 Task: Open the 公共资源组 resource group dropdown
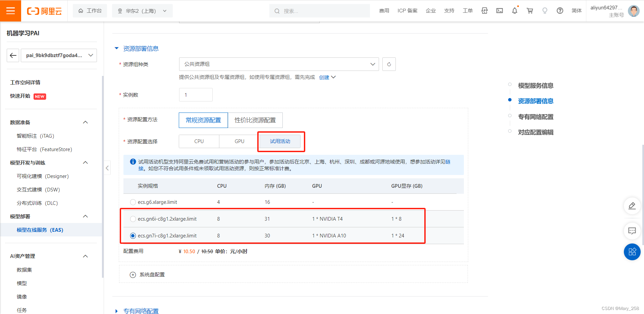click(x=279, y=64)
